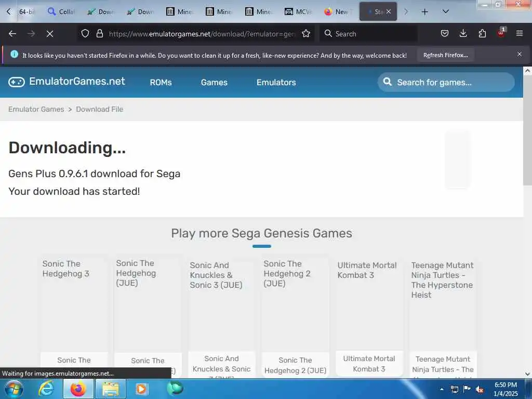The width and height of the screenshot is (532, 399).
Task: Show hidden system tray icons arrow
Action: tap(442, 389)
